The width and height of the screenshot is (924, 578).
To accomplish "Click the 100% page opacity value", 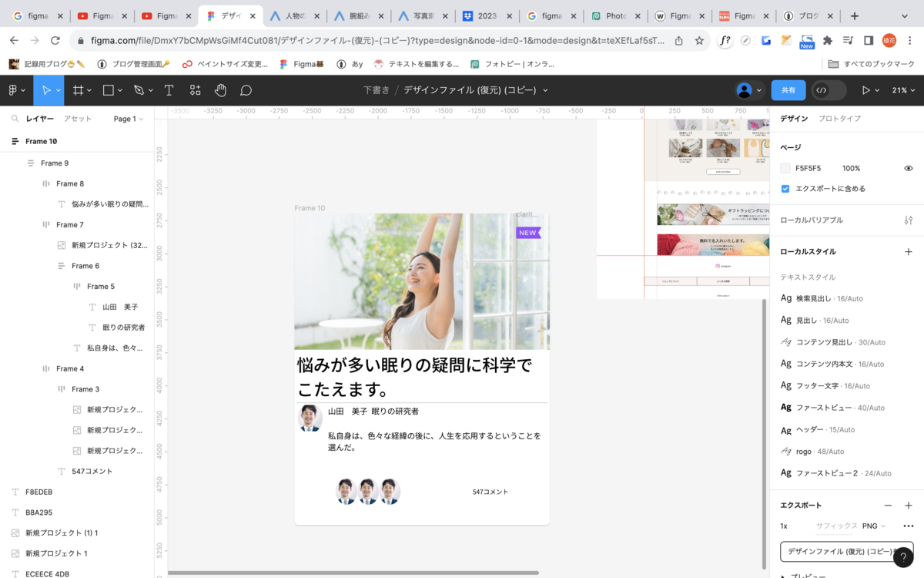I will tap(851, 168).
